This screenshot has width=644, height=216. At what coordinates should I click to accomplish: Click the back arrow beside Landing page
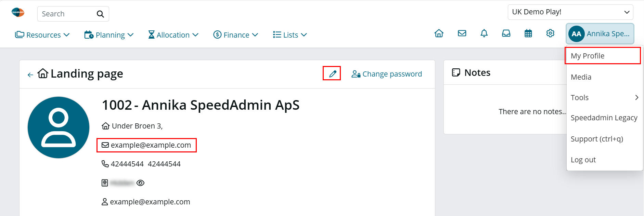tap(30, 75)
